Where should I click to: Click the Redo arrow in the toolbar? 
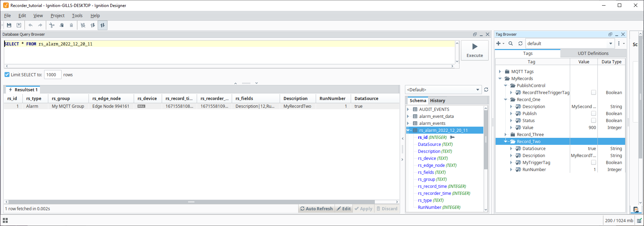(40, 25)
